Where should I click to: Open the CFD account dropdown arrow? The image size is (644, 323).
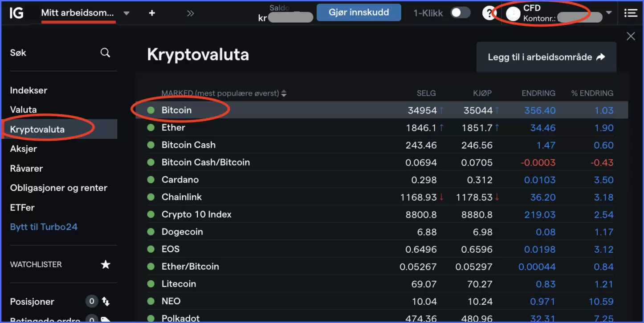coord(609,13)
